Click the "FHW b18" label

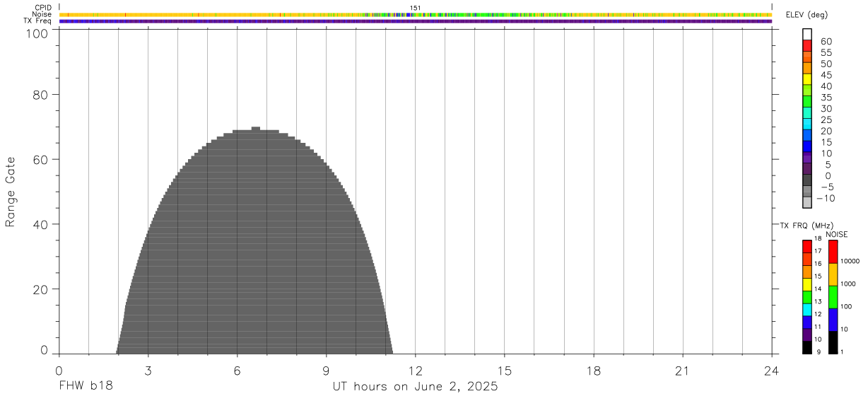coord(86,387)
